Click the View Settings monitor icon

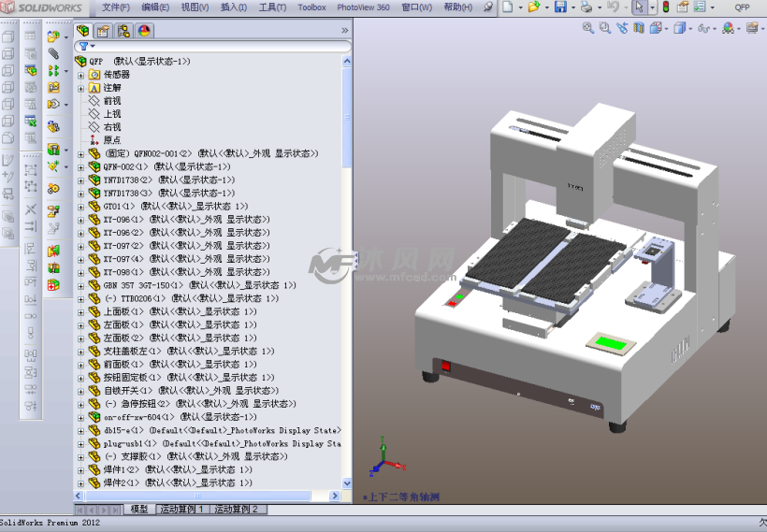pyautogui.click(x=752, y=28)
